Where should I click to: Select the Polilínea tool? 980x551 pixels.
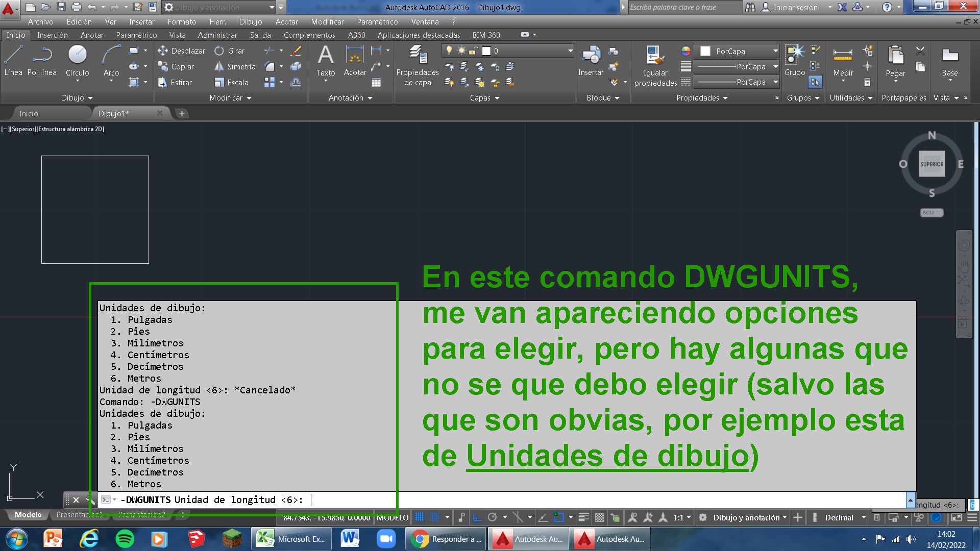(42, 61)
